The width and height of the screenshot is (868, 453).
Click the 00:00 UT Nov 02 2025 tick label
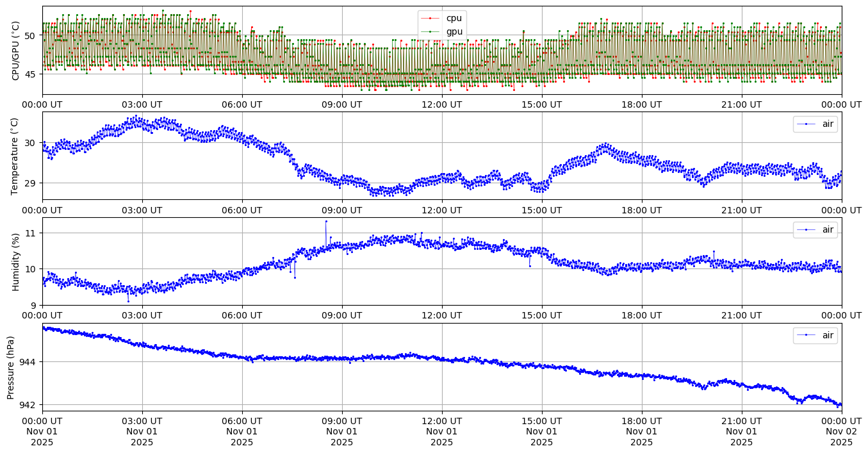[841, 431]
